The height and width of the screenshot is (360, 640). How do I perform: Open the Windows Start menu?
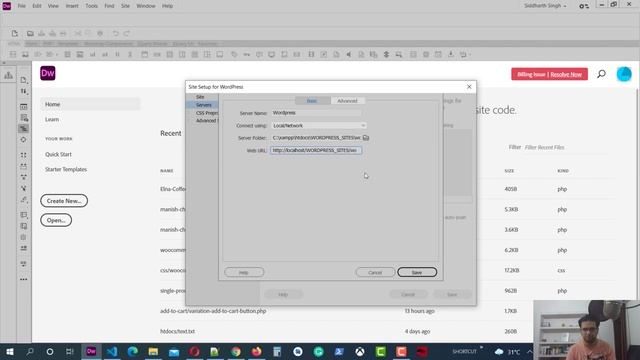(x=10, y=351)
